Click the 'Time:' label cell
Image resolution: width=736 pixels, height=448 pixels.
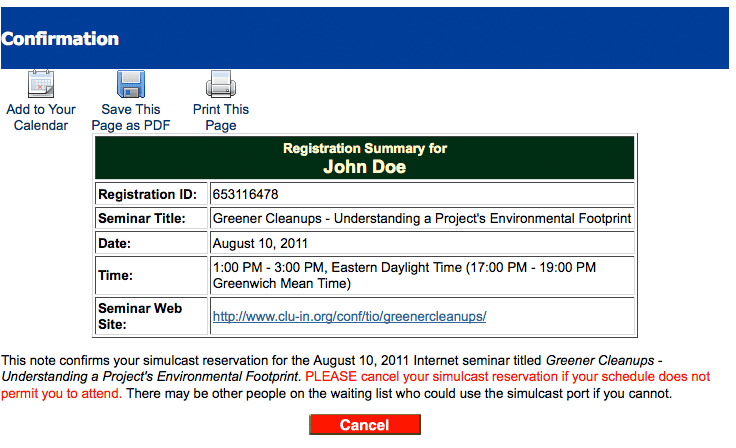[151, 275]
